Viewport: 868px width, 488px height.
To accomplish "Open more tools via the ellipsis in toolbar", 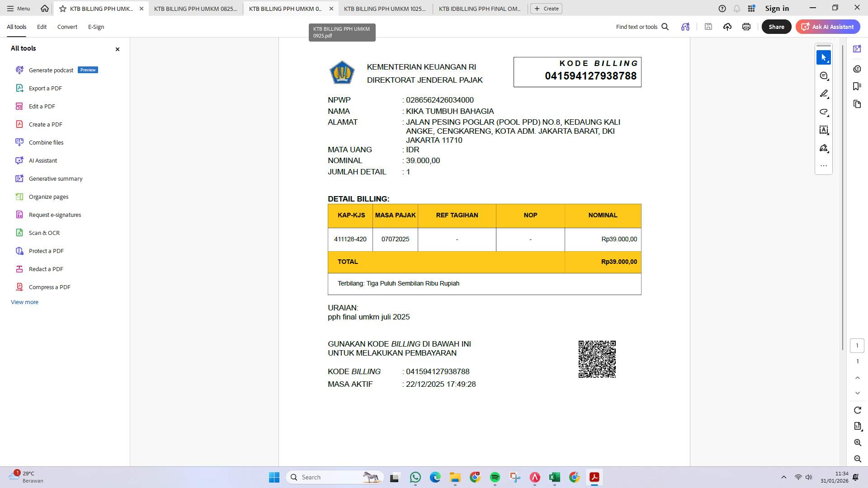I will click(x=824, y=165).
